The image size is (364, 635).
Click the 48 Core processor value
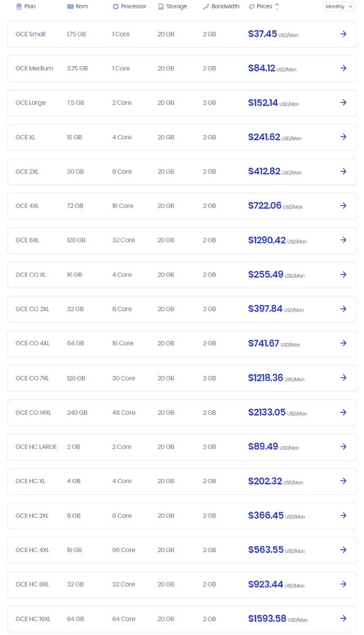pyautogui.click(x=124, y=412)
